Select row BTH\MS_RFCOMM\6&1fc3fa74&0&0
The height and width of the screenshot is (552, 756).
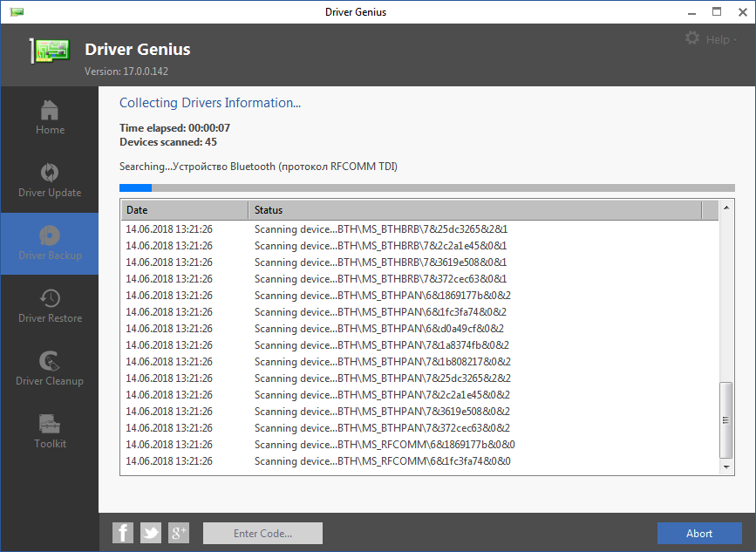[419, 461]
